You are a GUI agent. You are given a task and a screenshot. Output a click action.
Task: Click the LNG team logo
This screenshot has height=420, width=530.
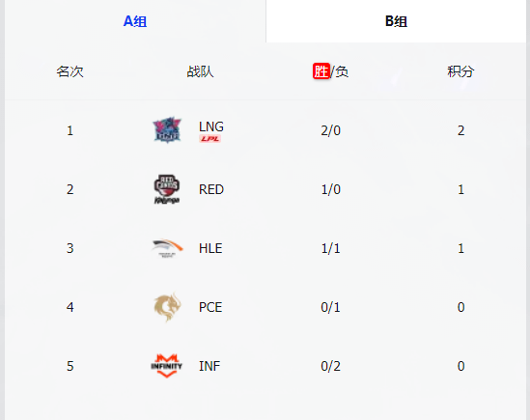167,129
